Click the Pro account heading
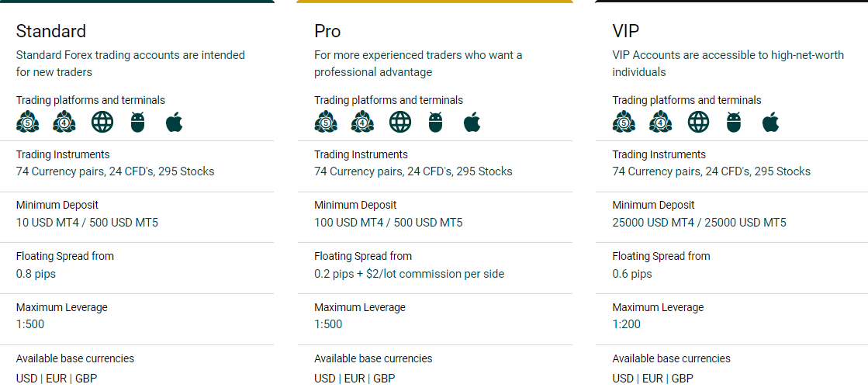This screenshot has width=868, height=391. coord(327,31)
